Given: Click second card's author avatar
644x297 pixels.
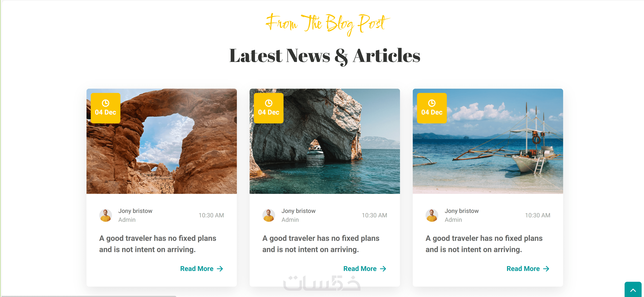Looking at the screenshot, I should click(269, 215).
